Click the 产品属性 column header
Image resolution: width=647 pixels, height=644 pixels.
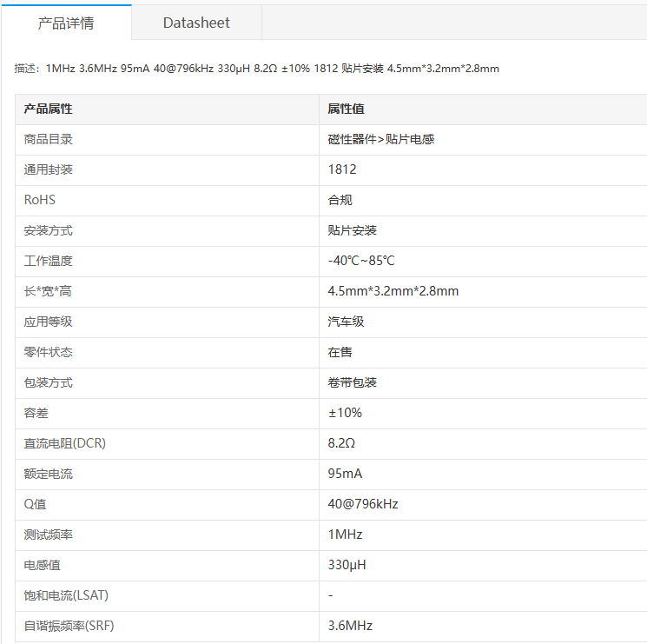click(48, 109)
